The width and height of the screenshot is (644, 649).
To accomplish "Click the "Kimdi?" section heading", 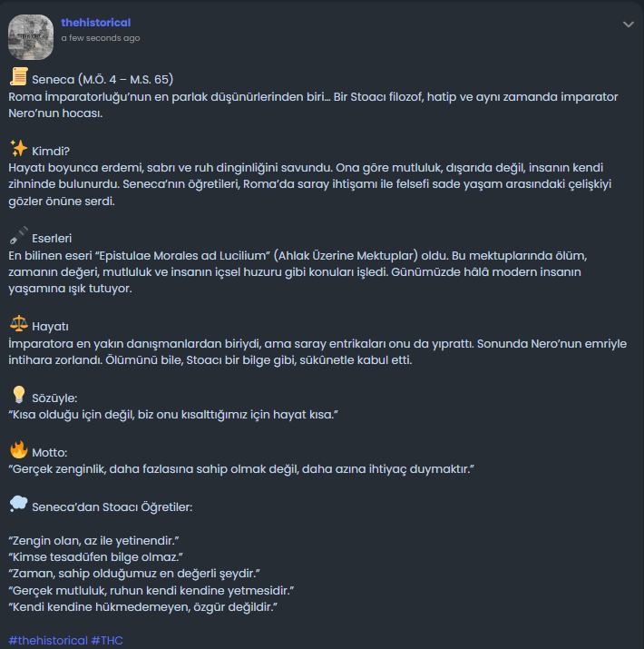I will [51, 150].
